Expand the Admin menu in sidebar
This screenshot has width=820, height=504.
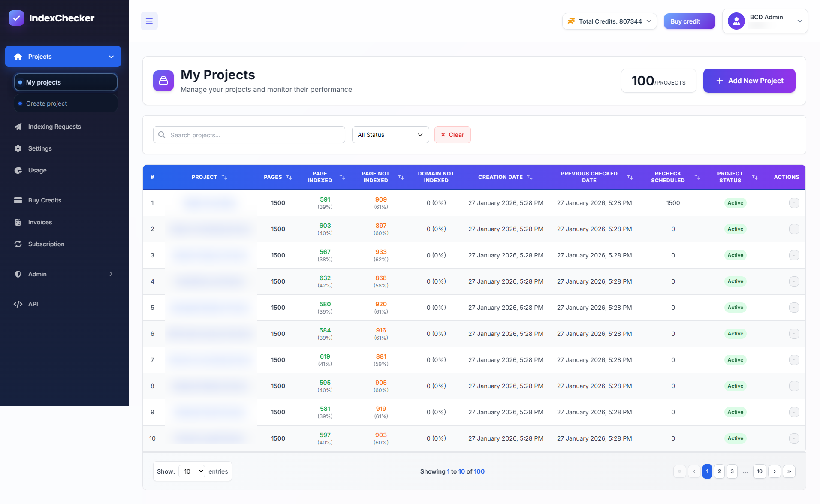click(x=63, y=274)
